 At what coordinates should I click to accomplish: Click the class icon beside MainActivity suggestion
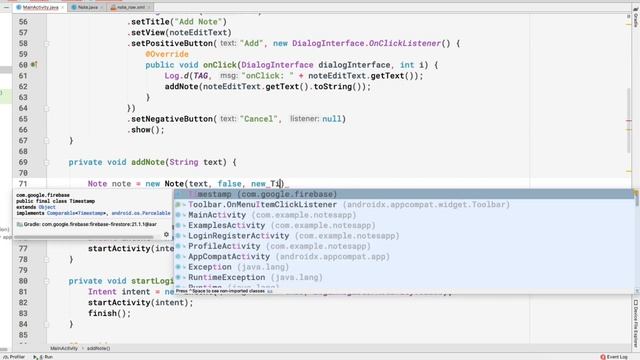(x=179, y=215)
